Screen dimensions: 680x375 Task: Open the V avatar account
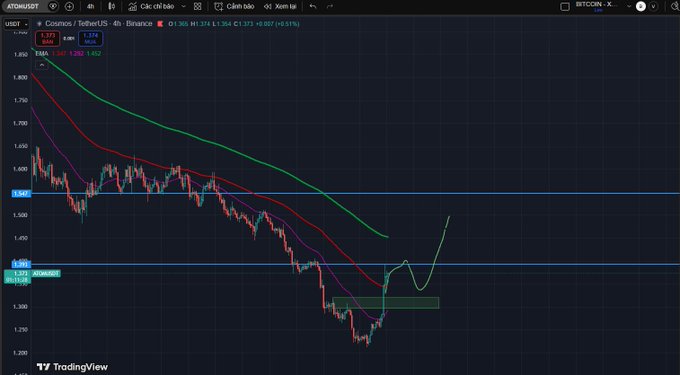click(654, 7)
